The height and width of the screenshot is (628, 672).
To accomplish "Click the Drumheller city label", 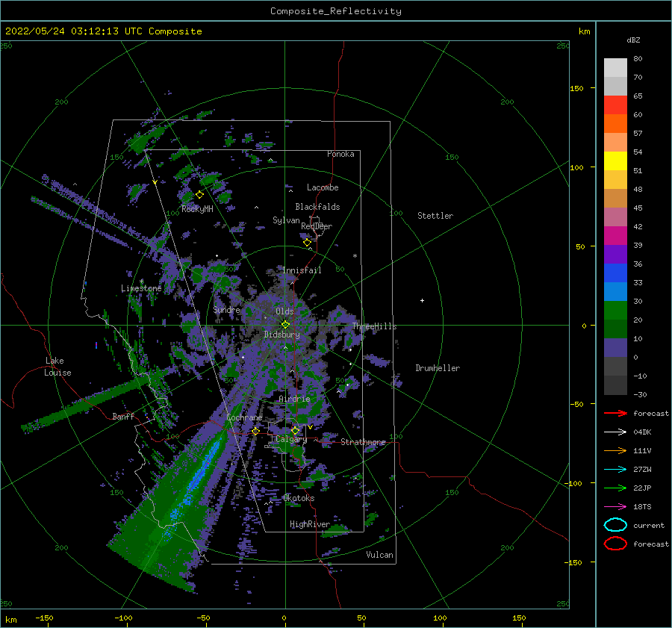I will 438,368.
